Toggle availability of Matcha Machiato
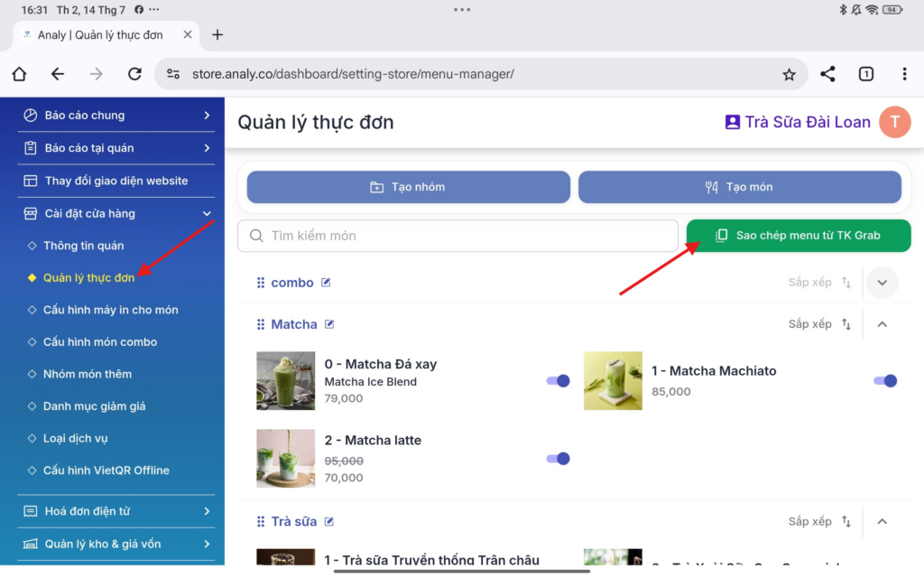Viewport: 924px width, 578px height. click(x=885, y=381)
